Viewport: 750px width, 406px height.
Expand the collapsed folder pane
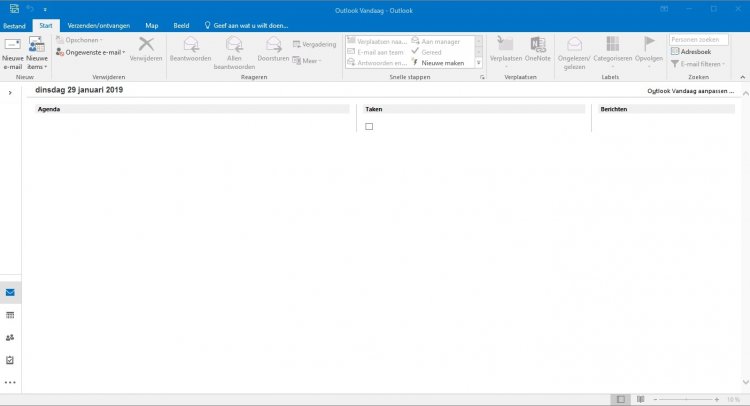click(x=9, y=92)
